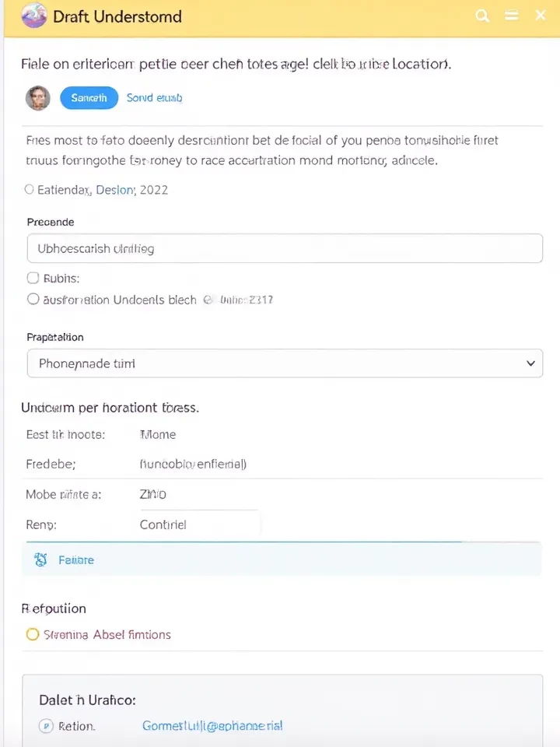Viewport: 560px width, 747px height.
Task: Click the Draft Understomd app logo icon
Action: [x=34, y=16]
